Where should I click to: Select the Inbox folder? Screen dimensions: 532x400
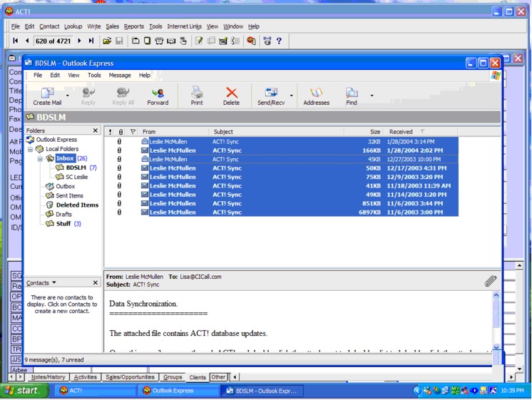tap(65, 158)
